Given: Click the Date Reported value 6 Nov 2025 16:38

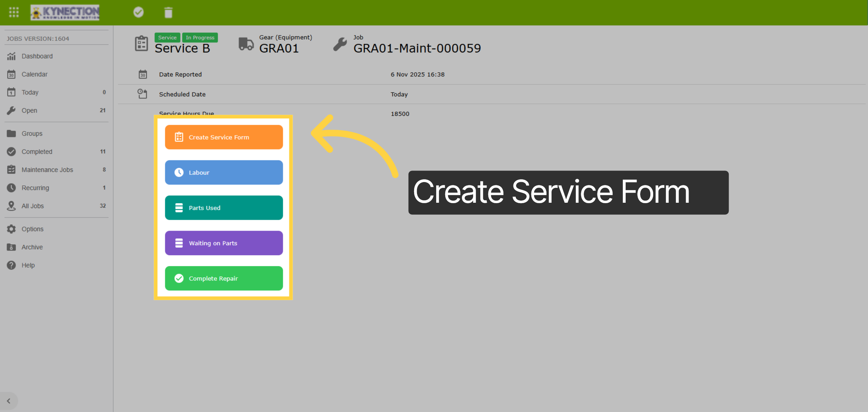Looking at the screenshot, I should 418,75.
